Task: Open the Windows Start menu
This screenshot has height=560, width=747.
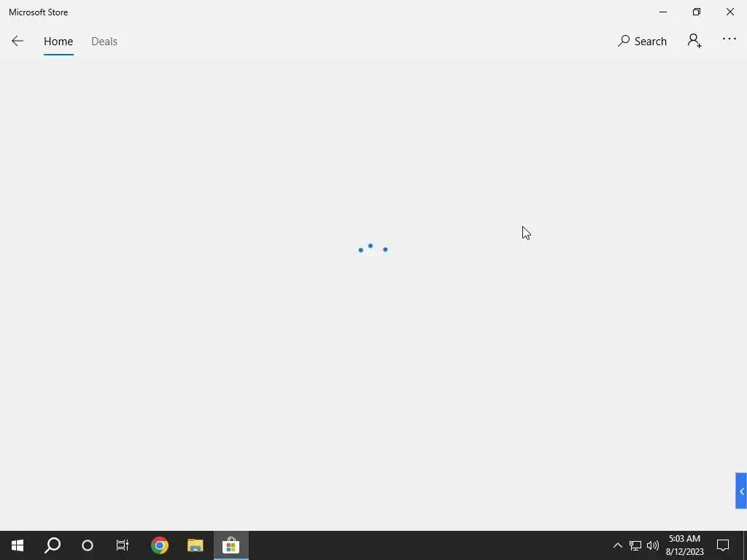Action: (18, 545)
